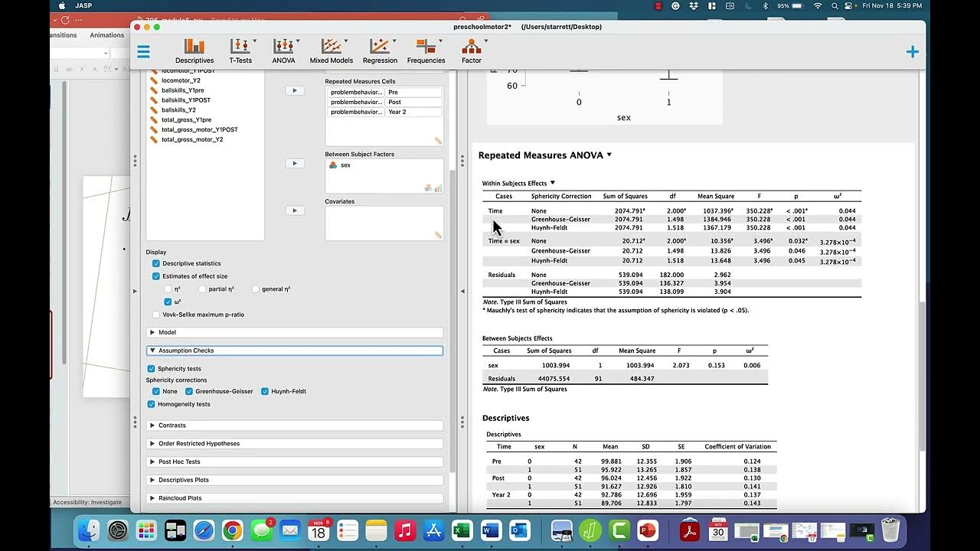This screenshot has width=980, height=551.
Task: Open the Factor module menu
Action: pyautogui.click(x=472, y=51)
